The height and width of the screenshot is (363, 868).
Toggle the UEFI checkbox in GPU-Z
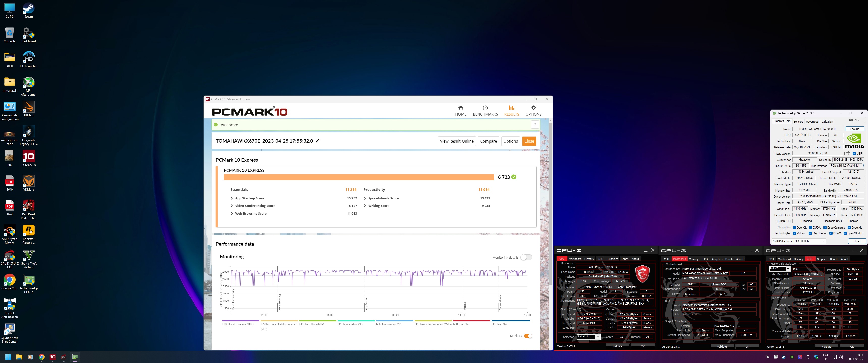point(854,154)
